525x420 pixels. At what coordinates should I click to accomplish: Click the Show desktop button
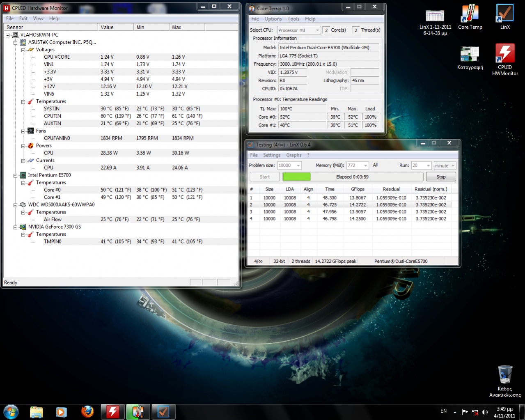(x=522, y=412)
